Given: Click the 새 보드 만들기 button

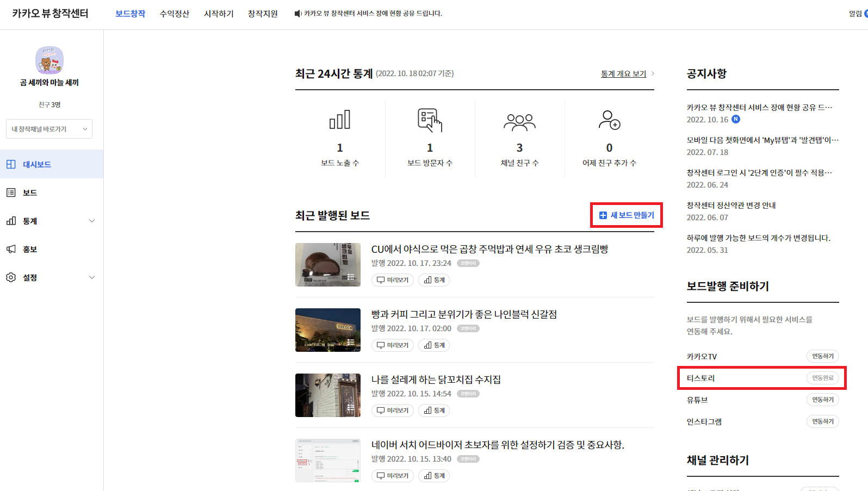Looking at the screenshot, I should 627,215.
